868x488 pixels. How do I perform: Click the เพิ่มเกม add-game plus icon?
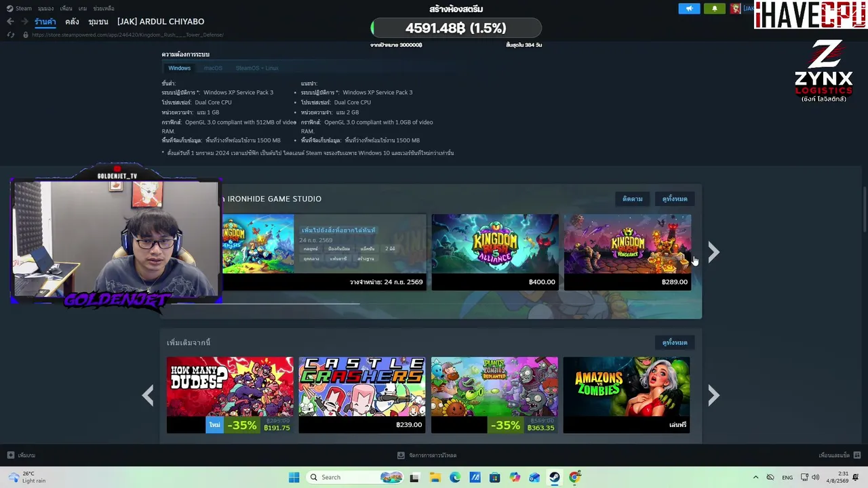(x=10, y=455)
